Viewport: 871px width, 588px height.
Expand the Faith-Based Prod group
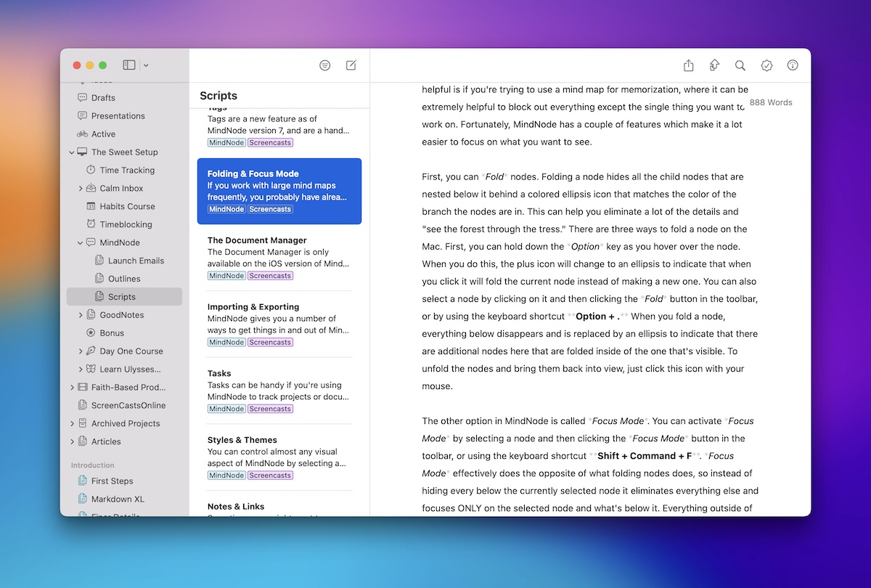coord(72,388)
